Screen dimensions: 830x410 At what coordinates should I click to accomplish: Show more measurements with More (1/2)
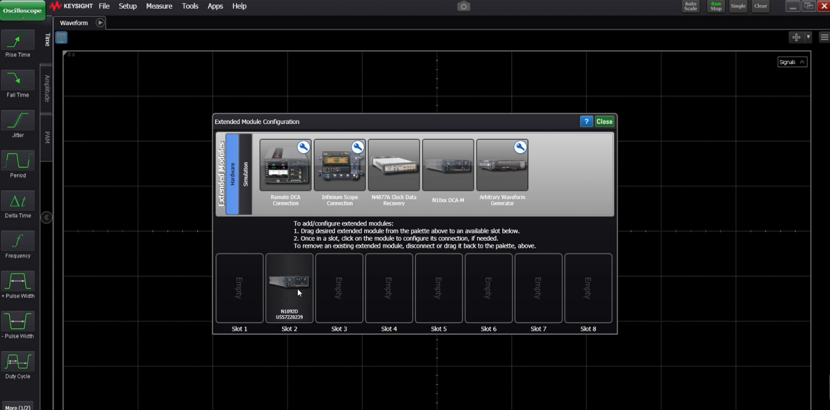pyautogui.click(x=17, y=406)
